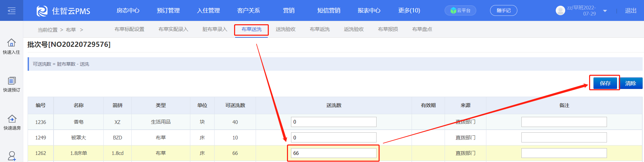The image size is (644, 162).
Task: Click the 编号 column header
Action: coord(41,105)
